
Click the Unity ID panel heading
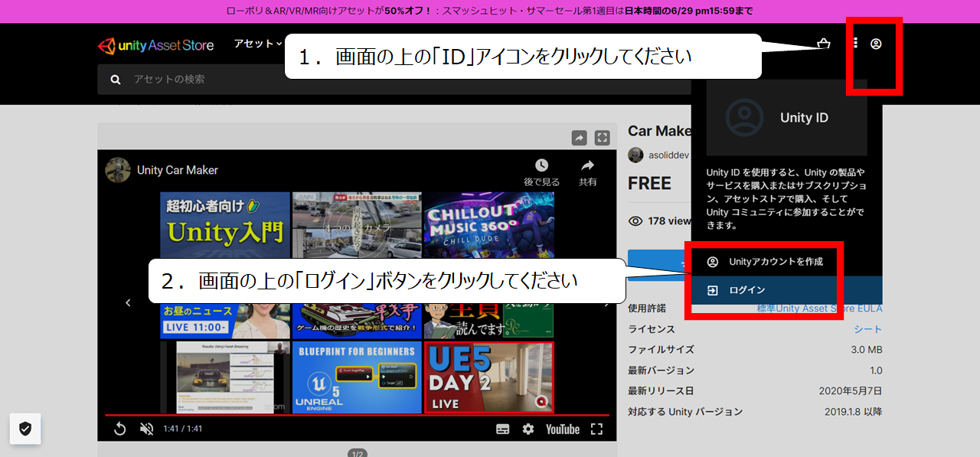[804, 118]
